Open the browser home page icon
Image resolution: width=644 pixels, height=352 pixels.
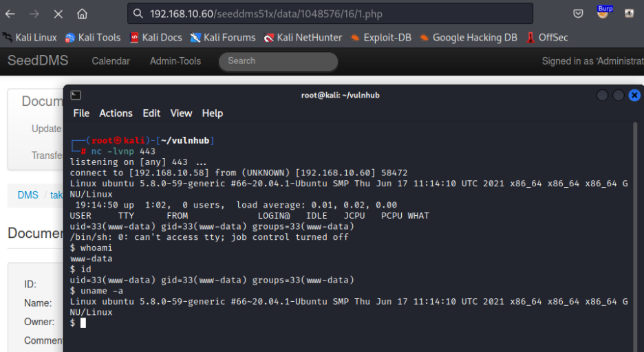point(82,14)
